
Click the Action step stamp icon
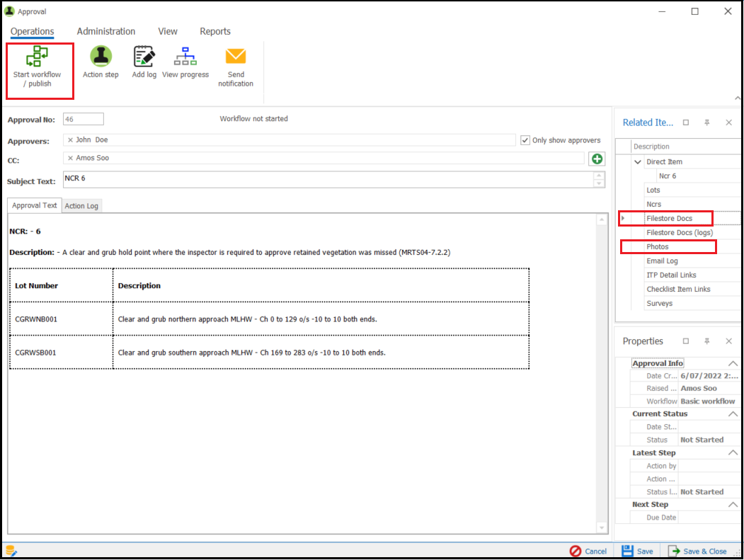[101, 57]
